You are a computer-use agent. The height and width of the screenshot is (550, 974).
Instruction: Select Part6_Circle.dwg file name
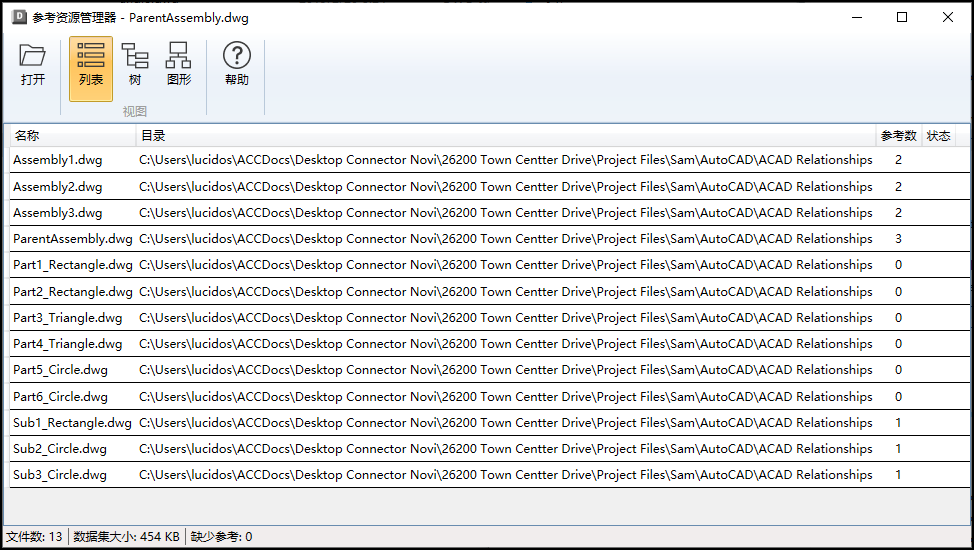click(x=60, y=396)
